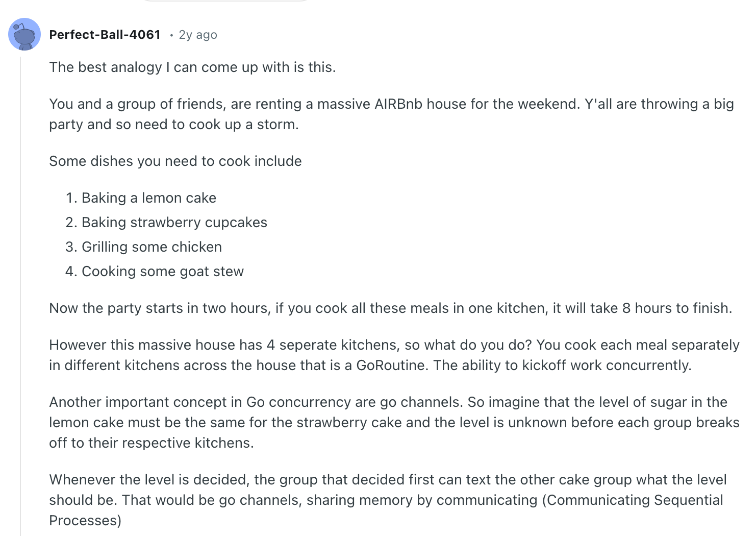The height and width of the screenshot is (536, 756).
Task: Select the 'Baking strawberry cupcakes' list item
Action: click(x=174, y=222)
